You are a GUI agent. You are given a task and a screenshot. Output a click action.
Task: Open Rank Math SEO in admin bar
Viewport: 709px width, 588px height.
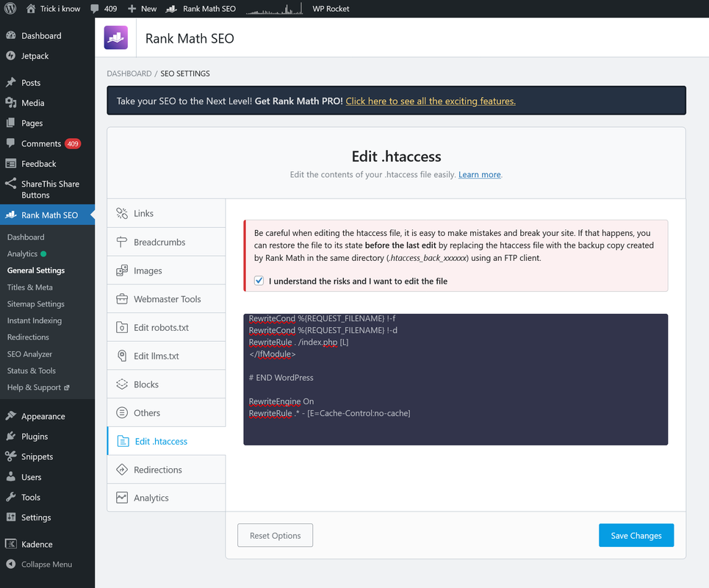tap(201, 9)
